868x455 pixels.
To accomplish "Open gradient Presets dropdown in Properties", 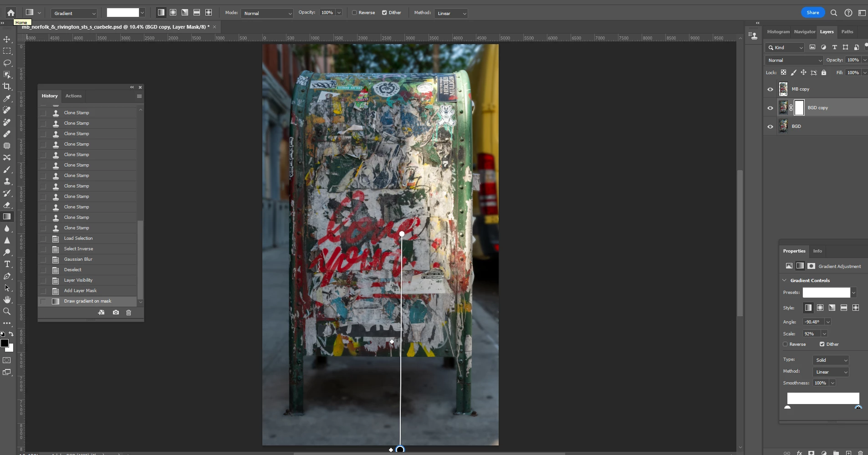I will [853, 293].
